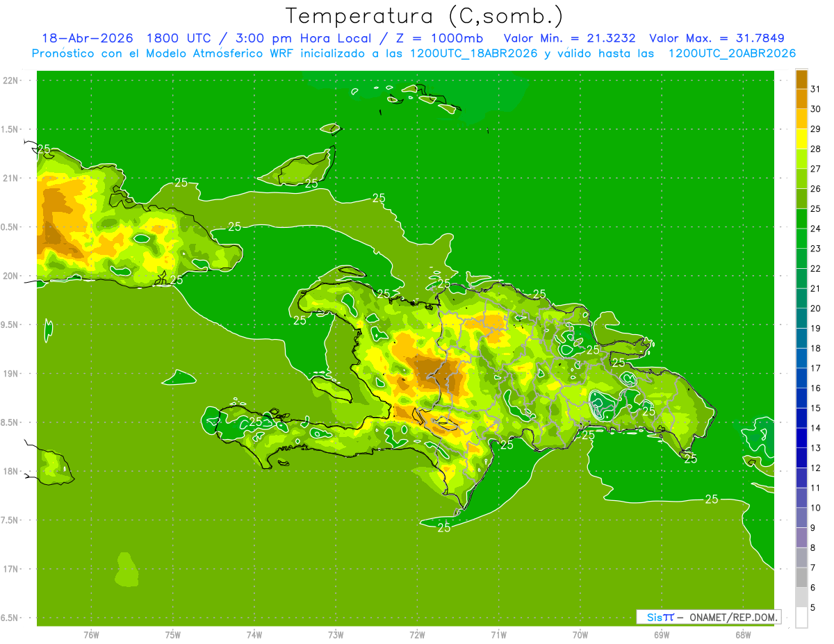Click the Sis ONAMET/REP.DOM. logo box
Viewport: 834px width, 644px height.
click(708, 617)
